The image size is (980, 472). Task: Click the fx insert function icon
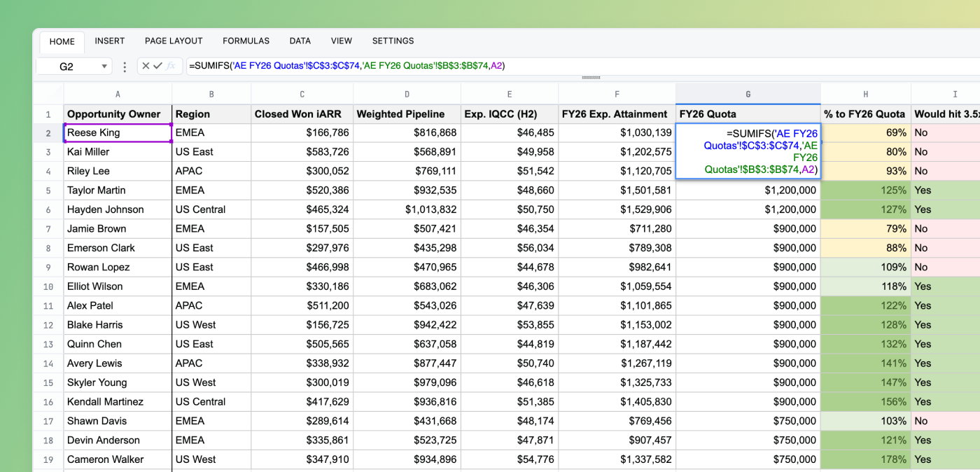pos(171,66)
